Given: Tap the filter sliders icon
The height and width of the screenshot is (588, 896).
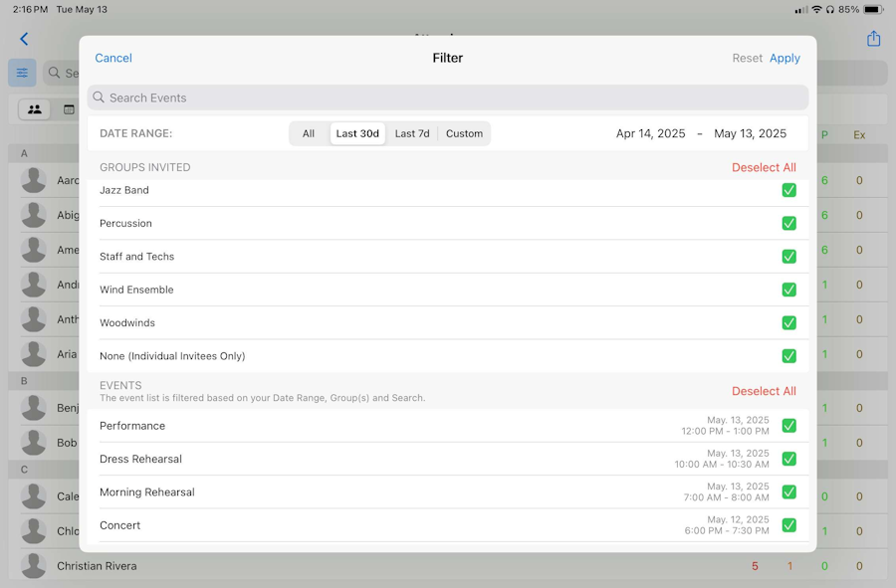Looking at the screenshot, I should point(22,73).
